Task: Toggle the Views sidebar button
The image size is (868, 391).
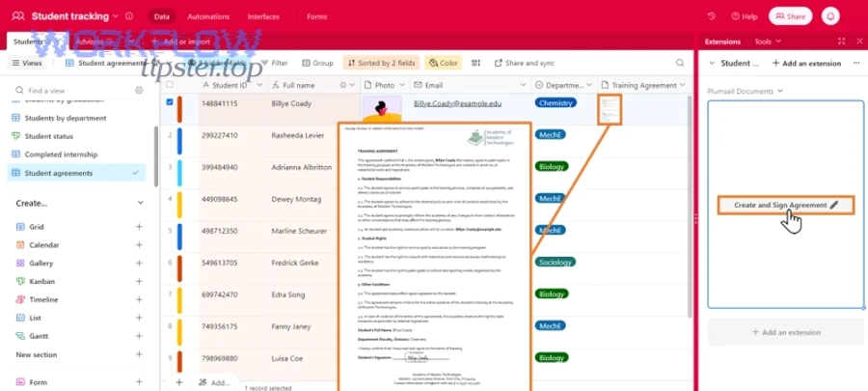Action: click(x=27, y=63)
